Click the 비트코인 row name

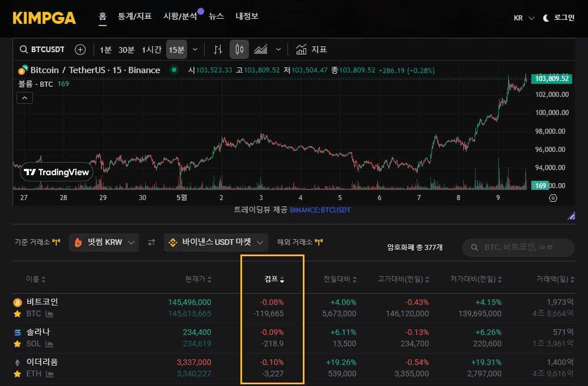(42, 302)
